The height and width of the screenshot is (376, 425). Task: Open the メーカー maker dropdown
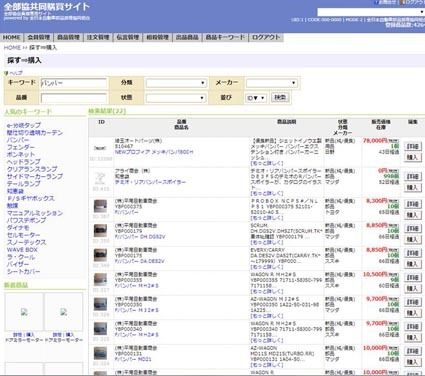point(271,83)
